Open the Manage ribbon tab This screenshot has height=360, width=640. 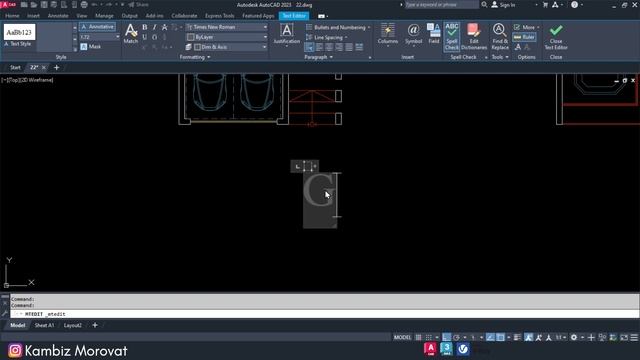[x=104, y=16]
